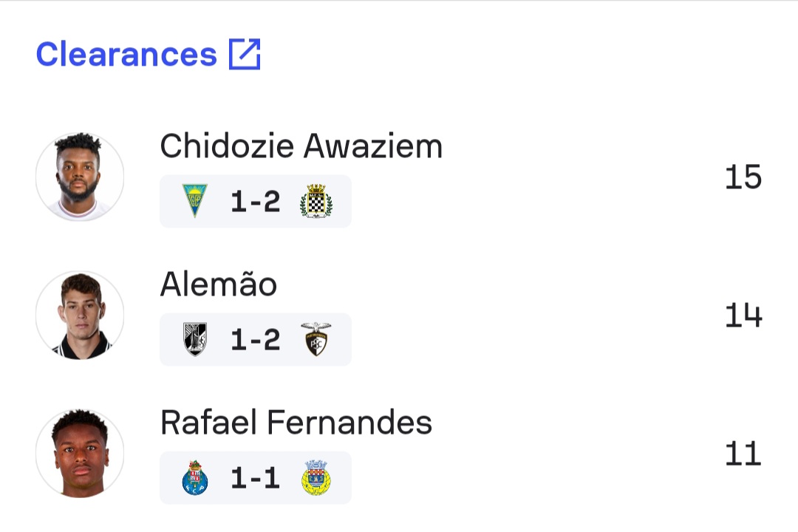Click the checkered Boavista crest
The width and height of the screenshot is (798, 532).
316,200
